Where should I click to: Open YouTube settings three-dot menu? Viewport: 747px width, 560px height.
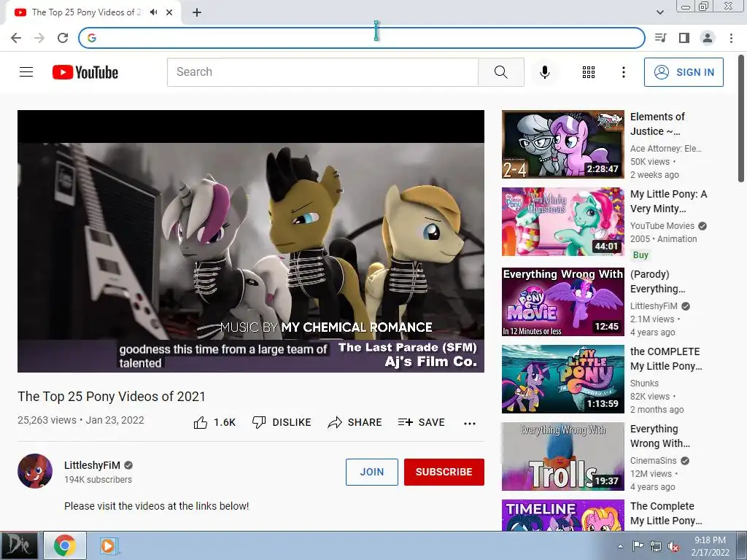(x=623, y=72)
